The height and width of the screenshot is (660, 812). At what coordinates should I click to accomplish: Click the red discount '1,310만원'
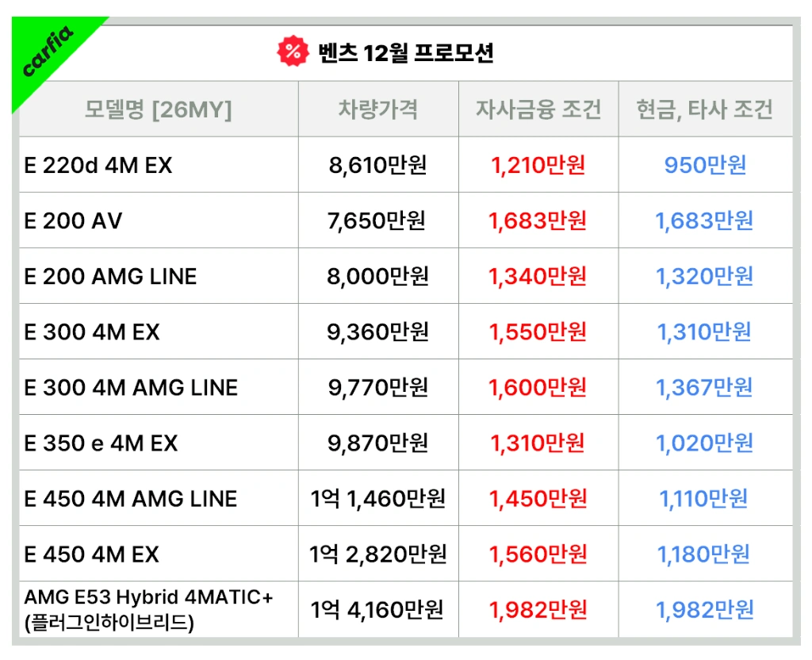pyautogui.click(x=538, y=443)
